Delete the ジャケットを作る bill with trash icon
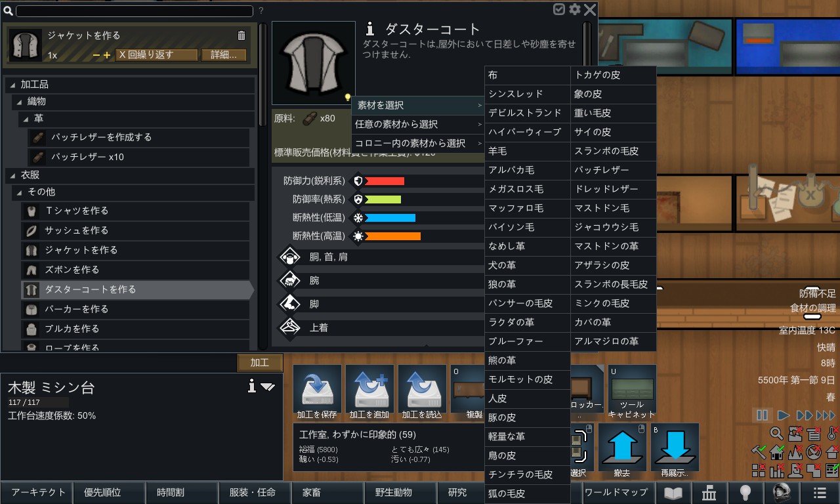Viewport: 840px width, 504px height. coord(241,36)
